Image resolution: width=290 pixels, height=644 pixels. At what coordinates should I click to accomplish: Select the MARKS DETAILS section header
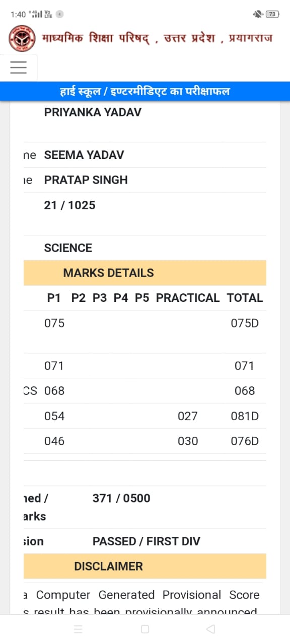[x=145, y=273]
